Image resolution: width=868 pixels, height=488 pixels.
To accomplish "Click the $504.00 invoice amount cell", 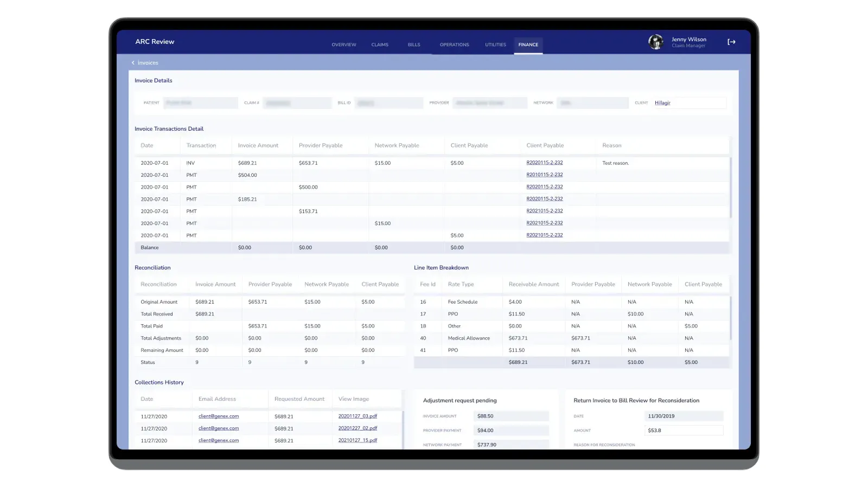I will (x=247, y=175).
